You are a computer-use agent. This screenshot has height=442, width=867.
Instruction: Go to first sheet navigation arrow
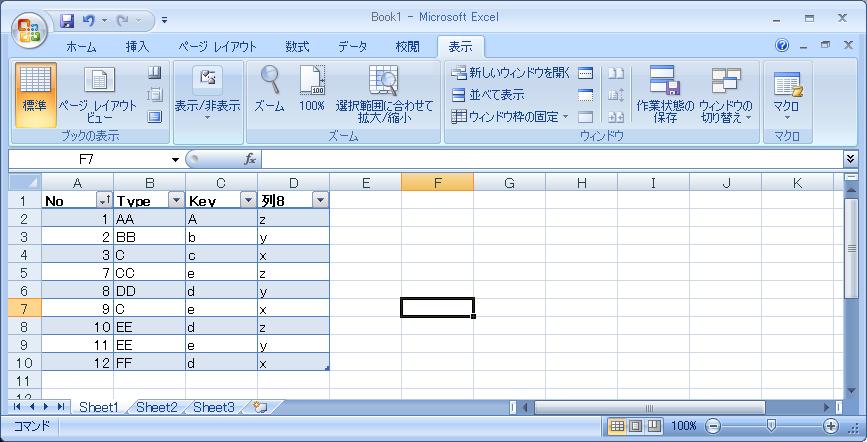[x=17, y=407]
